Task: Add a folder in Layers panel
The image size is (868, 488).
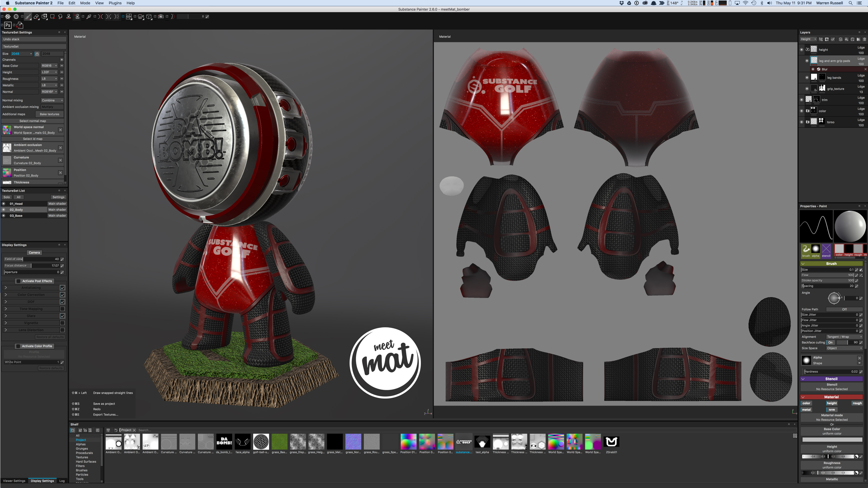Action: 858,39
